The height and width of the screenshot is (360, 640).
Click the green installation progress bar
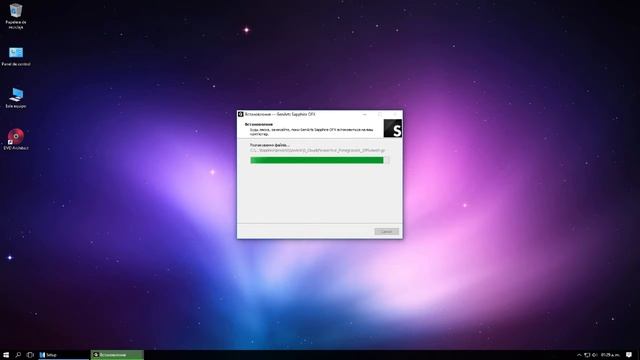[x=319, y=160]
